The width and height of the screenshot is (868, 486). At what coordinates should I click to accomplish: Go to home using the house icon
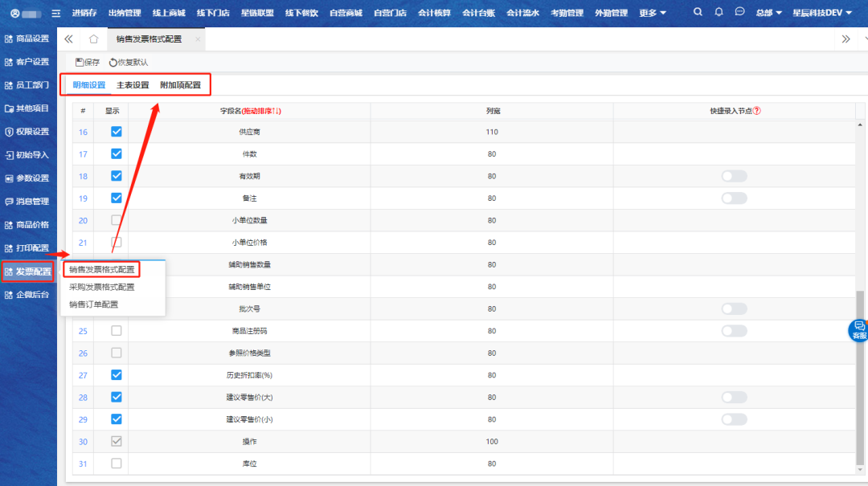tap(93, 39)
